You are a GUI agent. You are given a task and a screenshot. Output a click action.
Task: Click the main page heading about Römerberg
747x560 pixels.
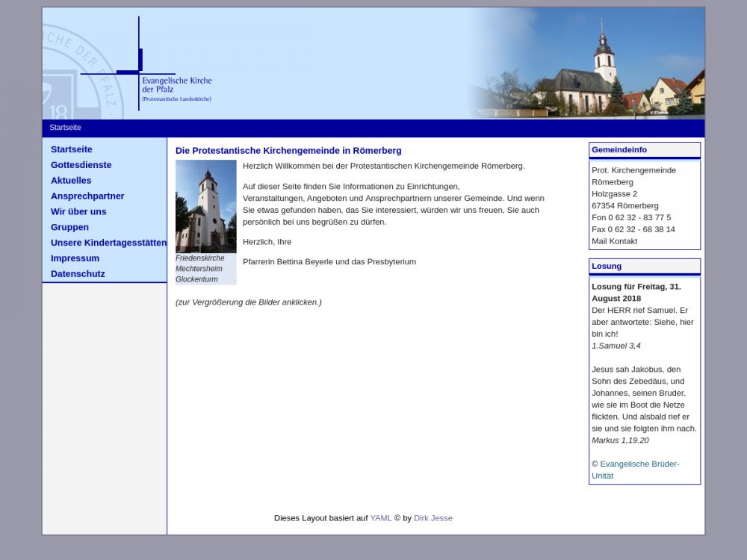pos(288,151)
